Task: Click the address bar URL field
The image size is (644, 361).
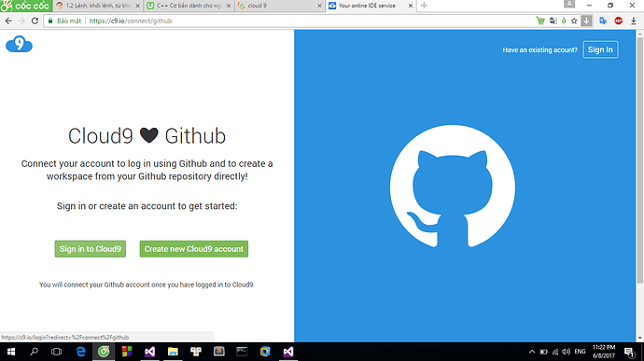Action: (287, 21)
